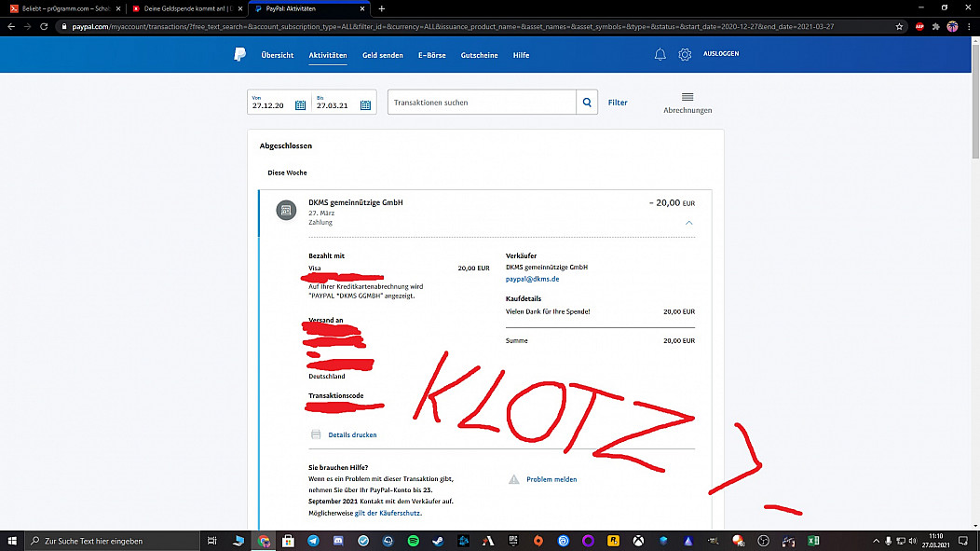980x551 pixels.
Task: Open the Geld senden menu item
Action: 382,55
